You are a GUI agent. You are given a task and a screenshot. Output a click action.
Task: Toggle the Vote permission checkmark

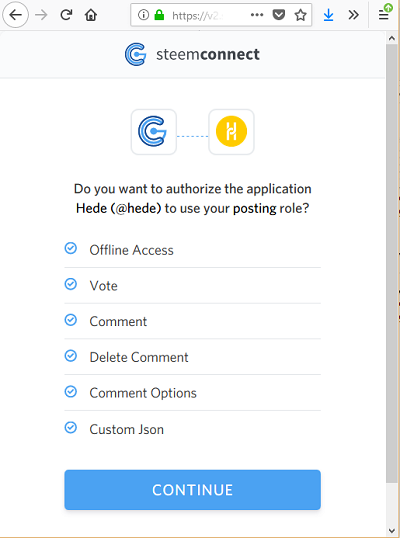point(71,284)
